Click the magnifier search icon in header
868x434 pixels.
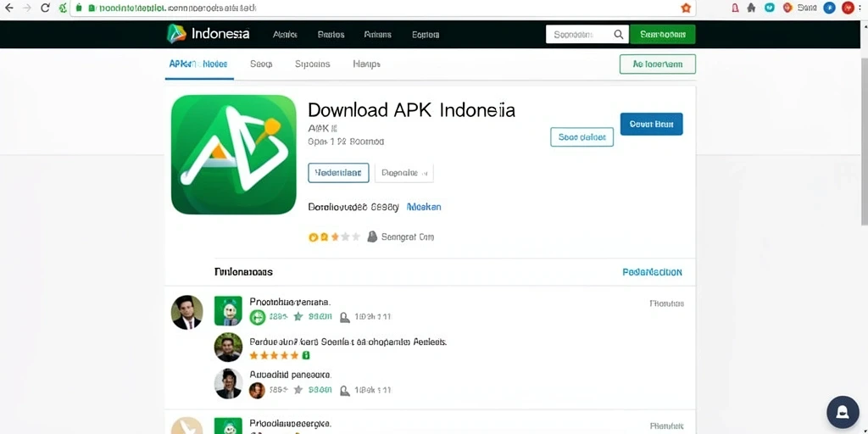(x=618, y=34)
